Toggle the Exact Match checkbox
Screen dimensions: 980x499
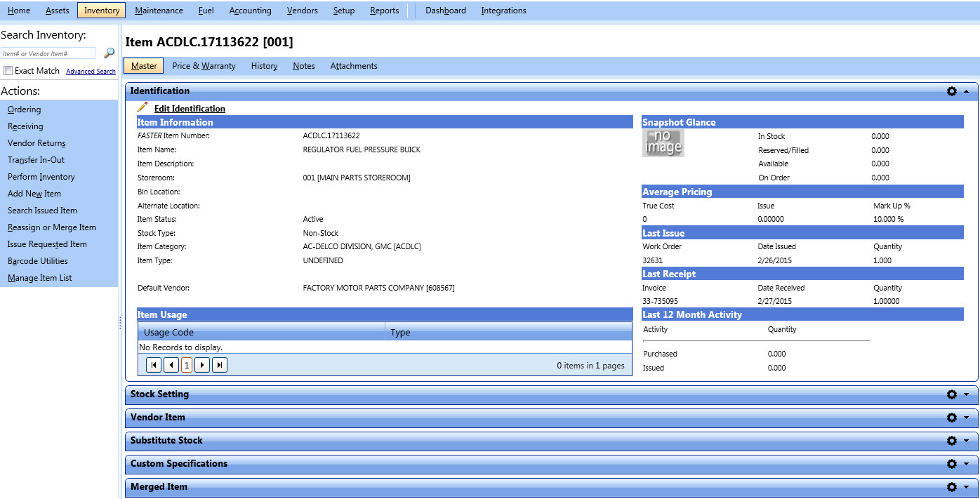point(8,71)
